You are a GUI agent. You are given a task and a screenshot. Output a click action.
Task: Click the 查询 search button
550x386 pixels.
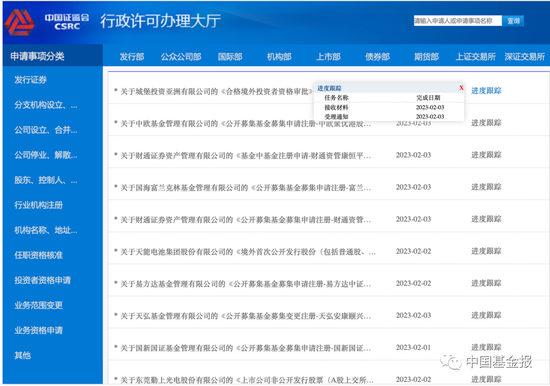(x=513, y=21)
